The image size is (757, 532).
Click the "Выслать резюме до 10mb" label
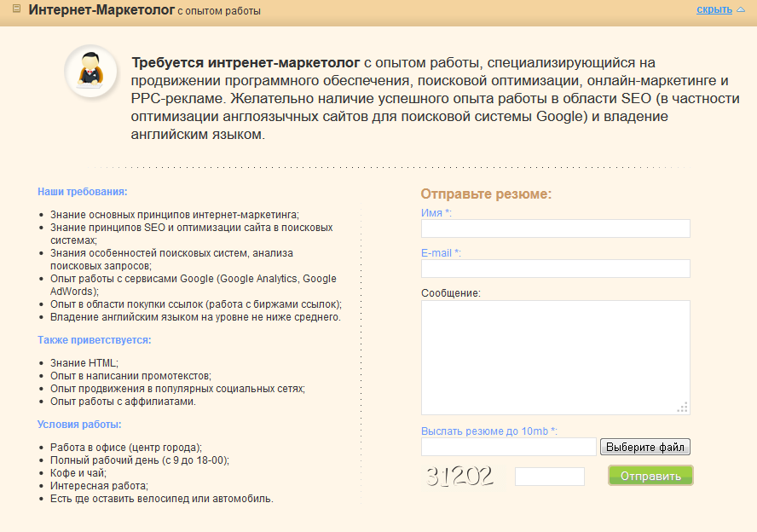click(x=485, y=431)
